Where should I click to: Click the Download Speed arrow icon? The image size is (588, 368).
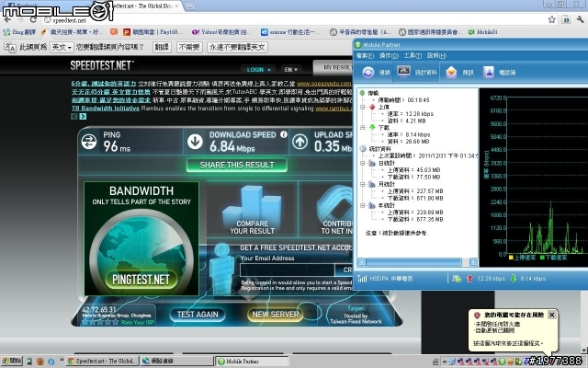point(195,142)
